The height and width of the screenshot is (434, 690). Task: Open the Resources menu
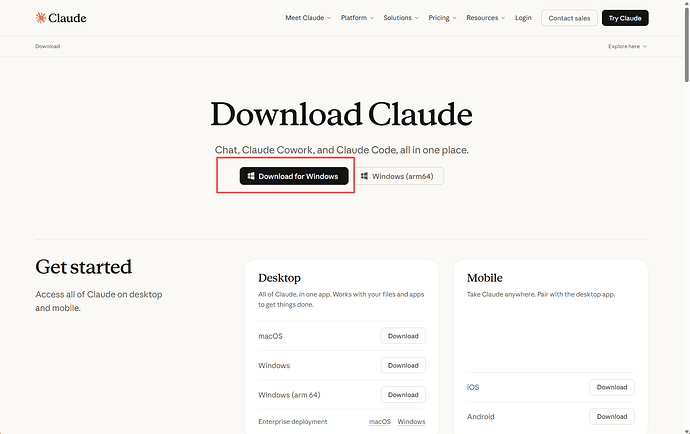(x=485, y=18)
